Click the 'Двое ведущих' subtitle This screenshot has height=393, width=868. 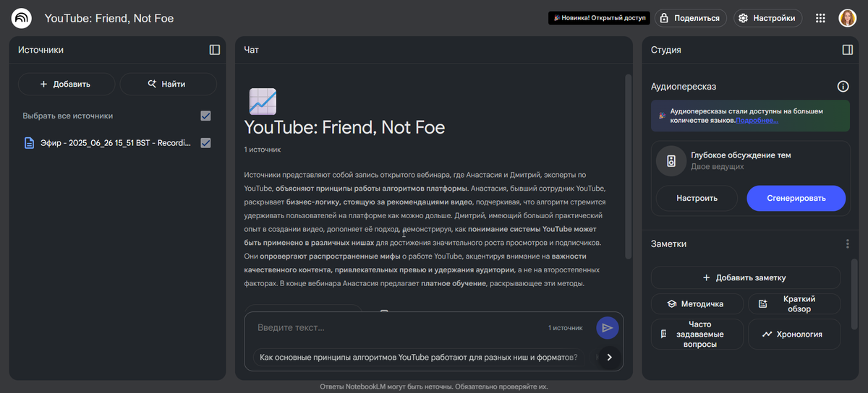coord(717,167)
